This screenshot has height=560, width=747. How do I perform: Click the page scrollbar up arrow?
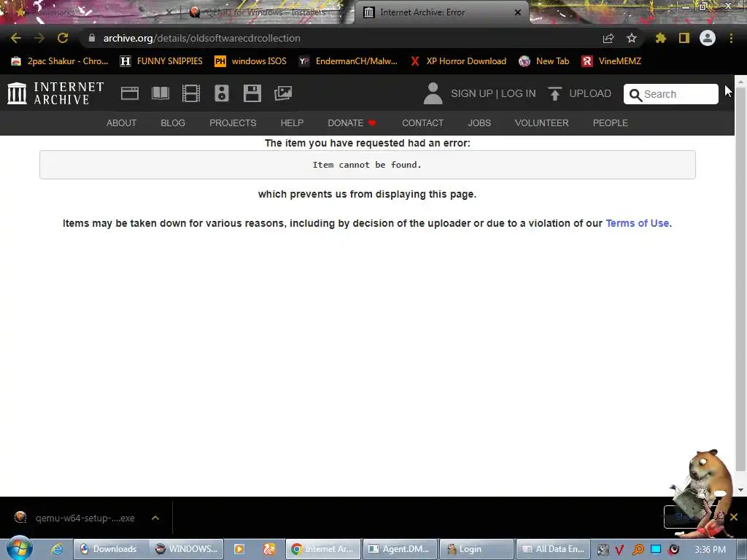[740, 82]
